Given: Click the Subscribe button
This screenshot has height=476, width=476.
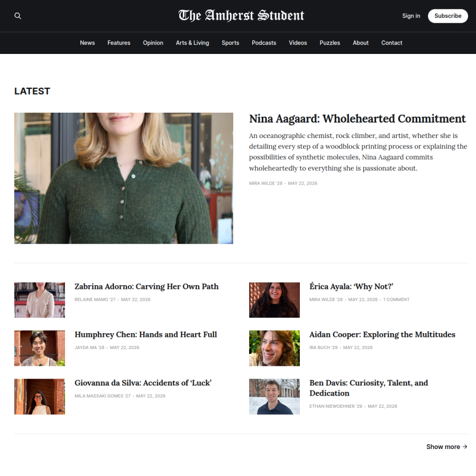Looking at the screenshot, I should pos(448,16).
